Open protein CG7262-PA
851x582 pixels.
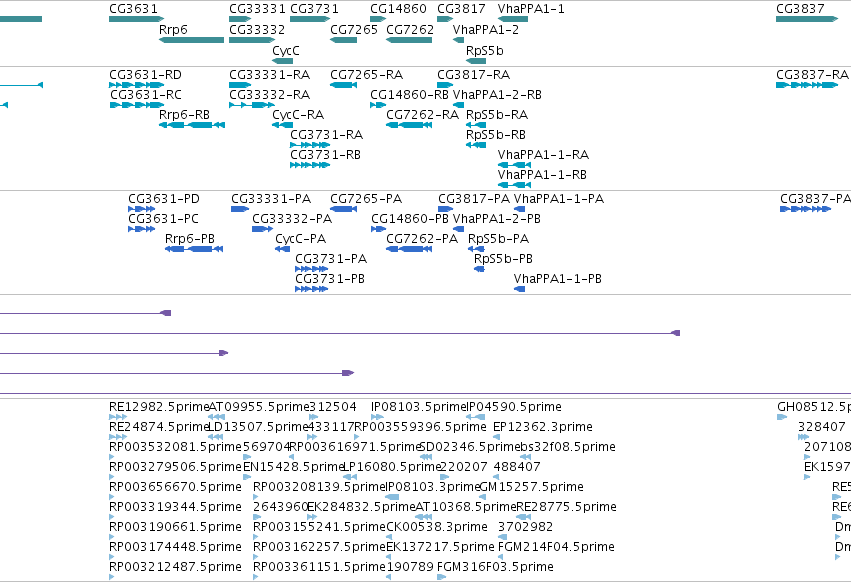[422, 239]
